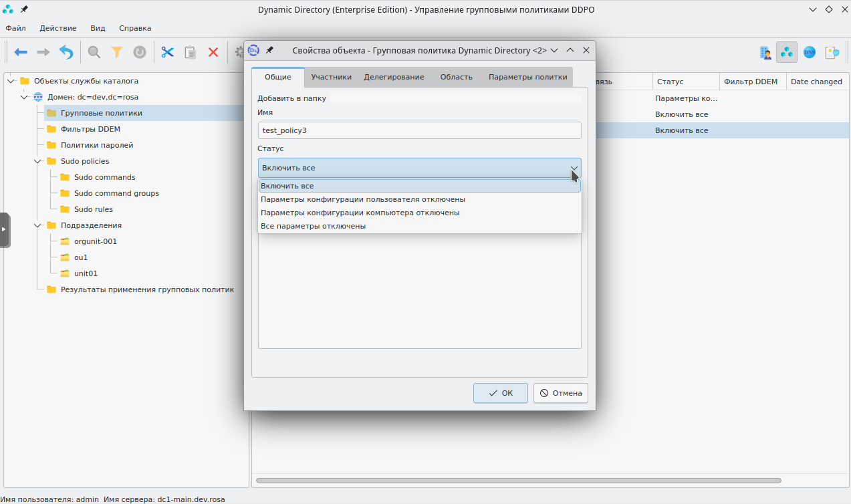Viewport: 851px width, 504px height.
Task: Click the horizontal scrollbar under the list
Action: (518, 481)
